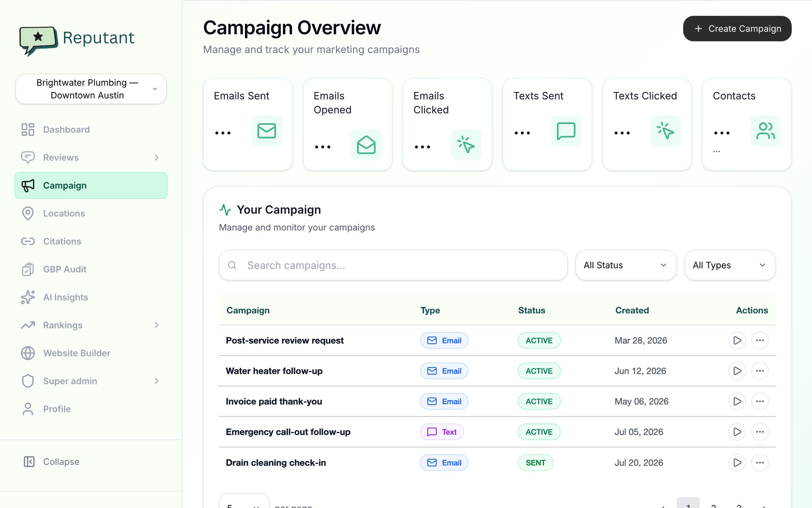Collapse the sidebar
812x508 pixels.
click(52, 461)
